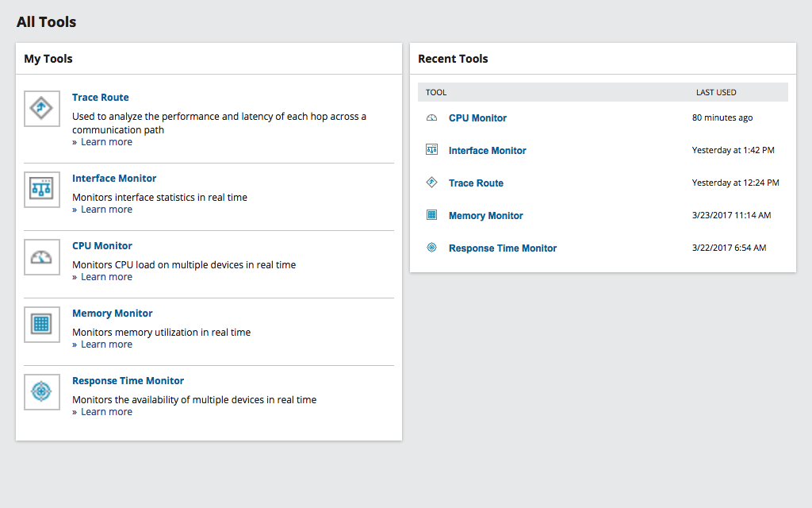
Task: Click the Trace Route icon in My Tools
Action: click(41, 109)
